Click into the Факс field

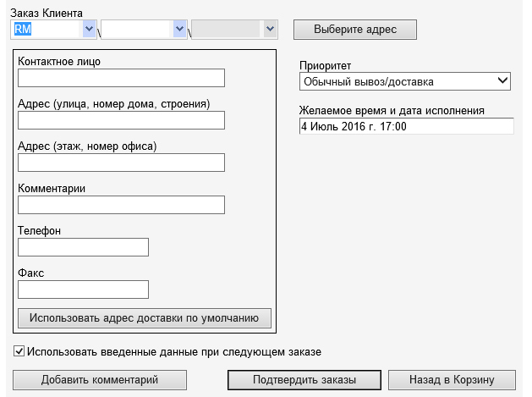[x=83, y=289]
